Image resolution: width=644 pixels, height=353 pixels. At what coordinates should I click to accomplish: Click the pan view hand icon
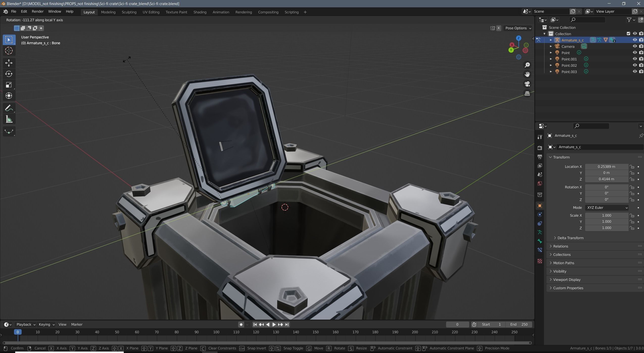[527, 74]
